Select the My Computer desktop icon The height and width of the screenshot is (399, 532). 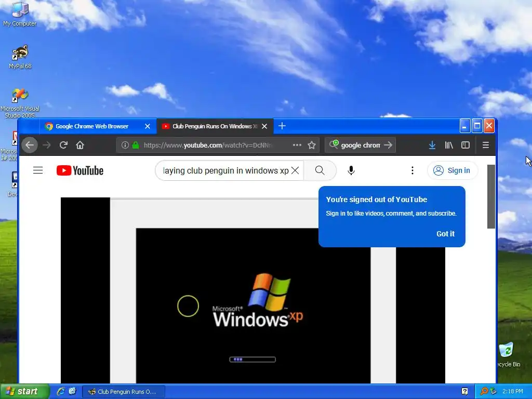(20, 14)
